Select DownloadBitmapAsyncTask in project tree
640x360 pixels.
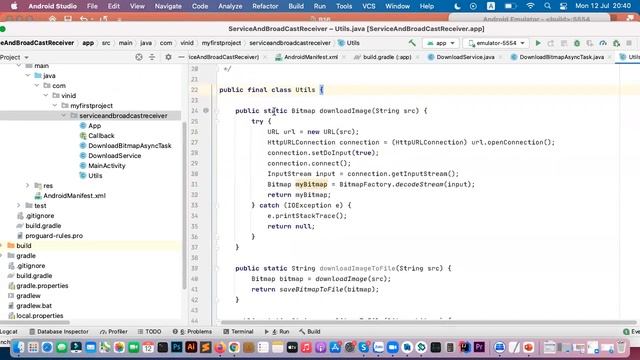tap(126, 146)
